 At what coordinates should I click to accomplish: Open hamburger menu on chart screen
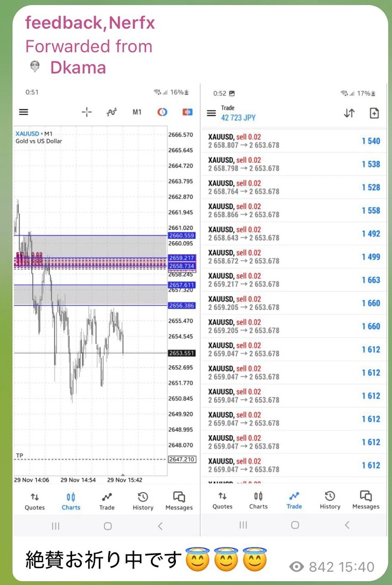point(23,112)
